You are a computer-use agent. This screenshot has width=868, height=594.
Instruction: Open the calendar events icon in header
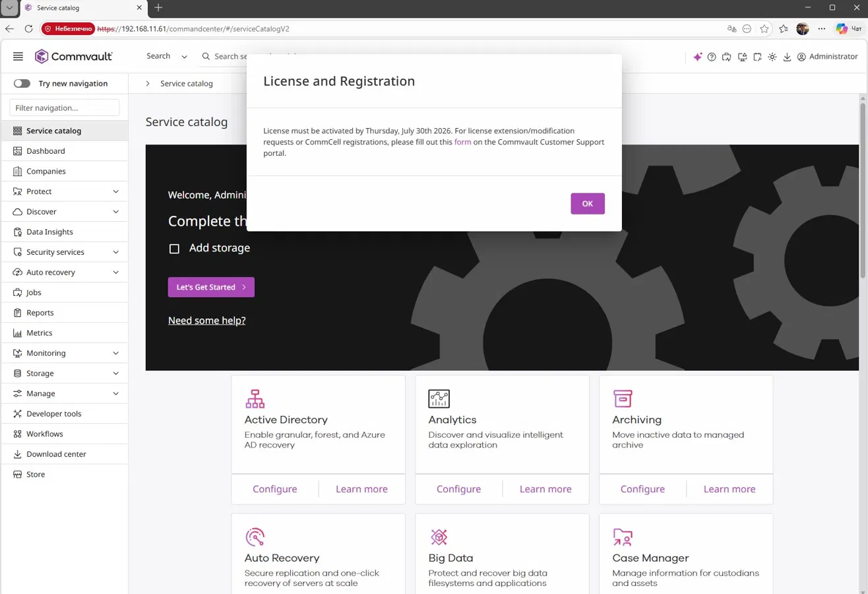coord(757,57)
